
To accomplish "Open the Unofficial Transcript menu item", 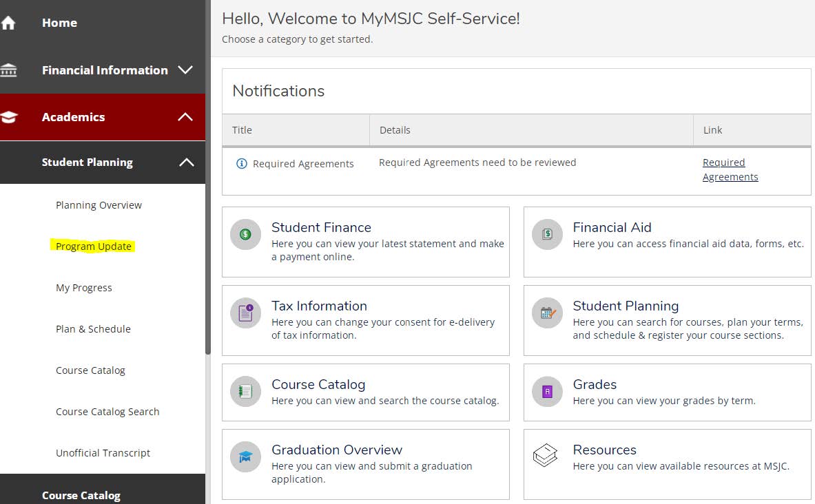I will [x=103, y=453].
